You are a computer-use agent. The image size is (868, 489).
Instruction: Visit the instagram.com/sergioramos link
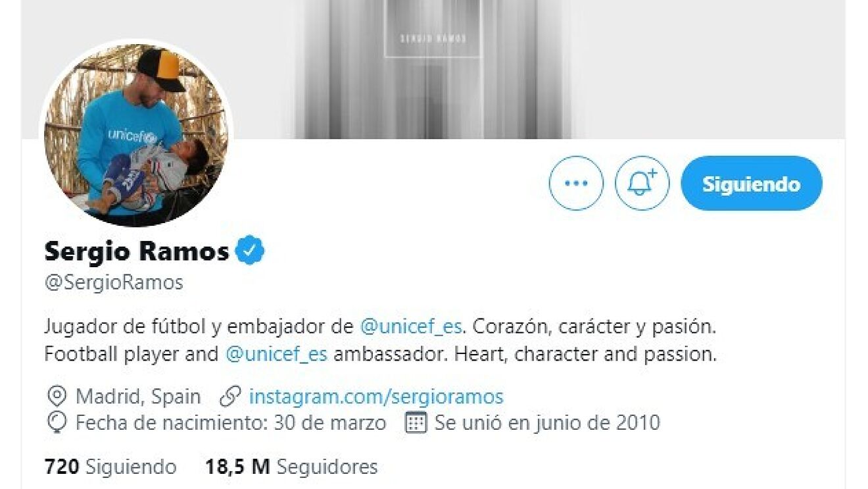(376, 397)
